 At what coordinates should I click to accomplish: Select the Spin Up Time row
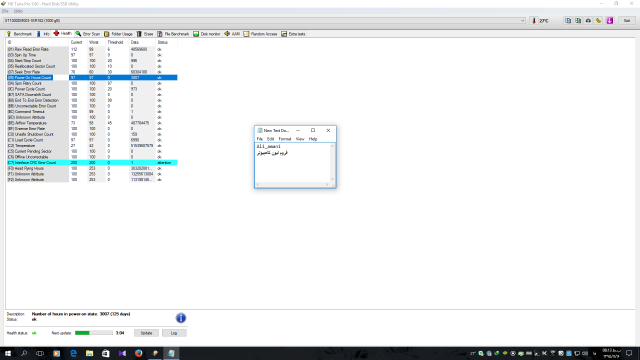pyautogui.click(x=92, y=55)
